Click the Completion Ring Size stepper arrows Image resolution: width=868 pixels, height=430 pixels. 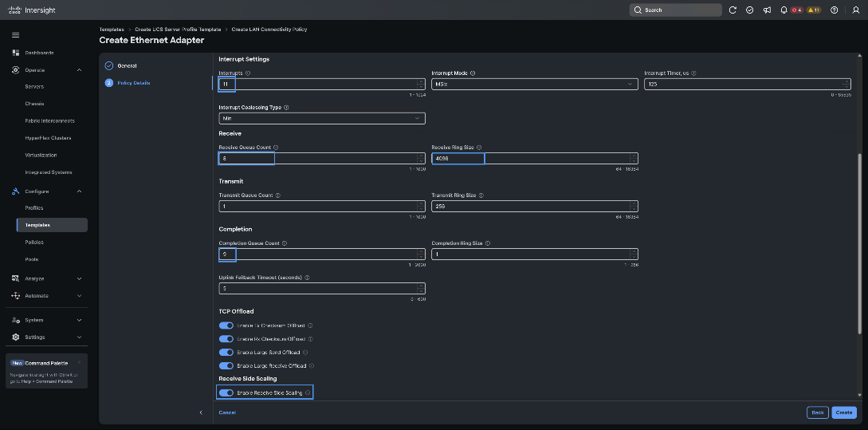click(634, 254)
